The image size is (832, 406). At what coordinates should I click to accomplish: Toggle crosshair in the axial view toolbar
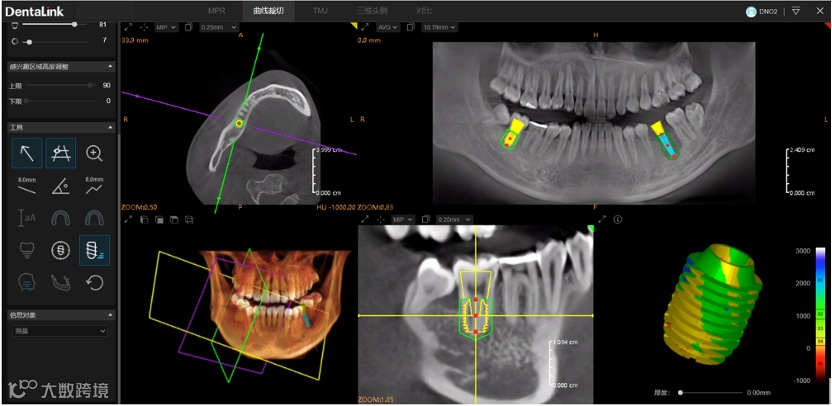[x=144, y=27]
